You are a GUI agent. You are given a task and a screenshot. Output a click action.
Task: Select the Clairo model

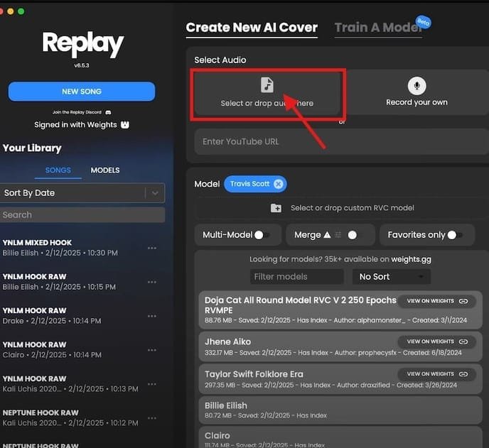[x=340, y=438]
